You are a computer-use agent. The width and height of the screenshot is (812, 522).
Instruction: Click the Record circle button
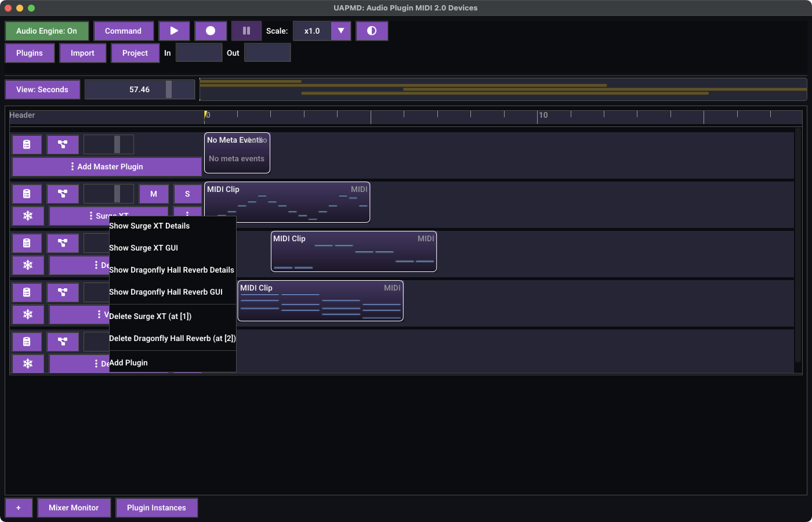211,31
